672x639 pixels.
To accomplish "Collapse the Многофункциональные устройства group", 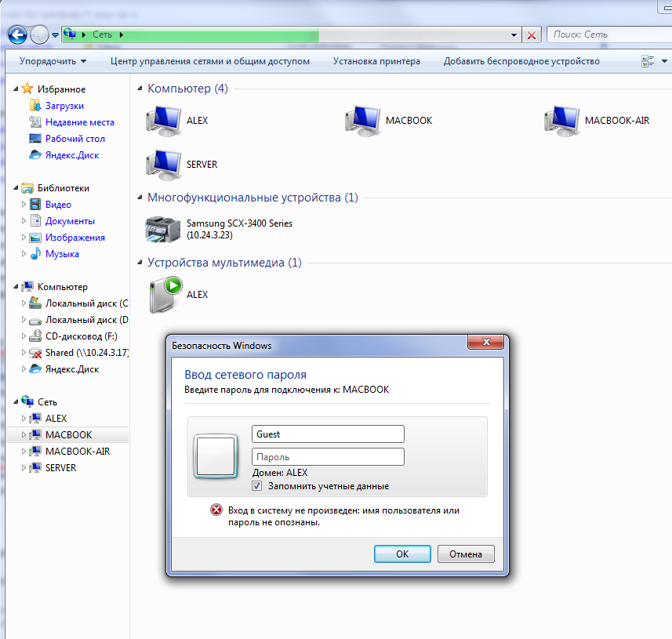I will 140,197.
